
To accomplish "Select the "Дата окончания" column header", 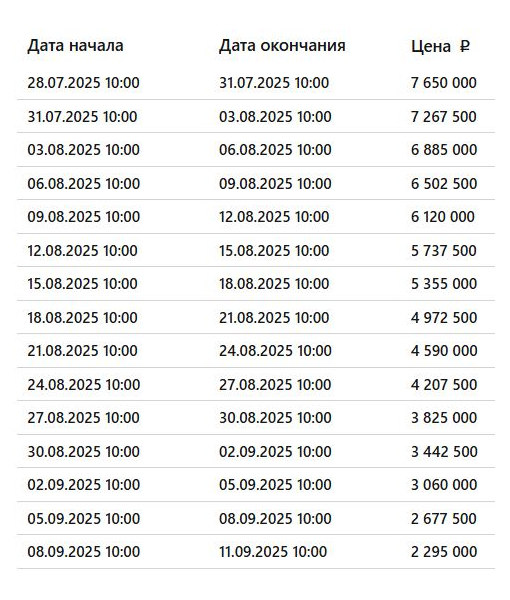I will click(282, 46).
